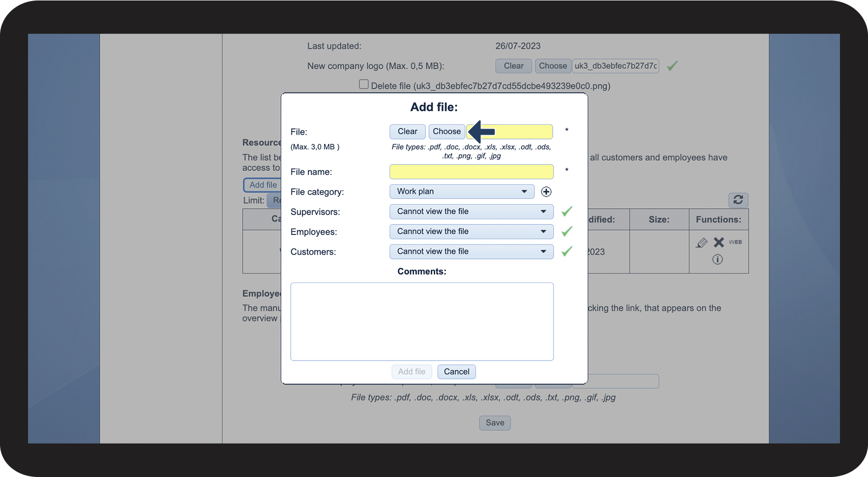Viewport: 868px width, 477px height.
Task: Cancel the Add file dialog
Action: [456, 372]
